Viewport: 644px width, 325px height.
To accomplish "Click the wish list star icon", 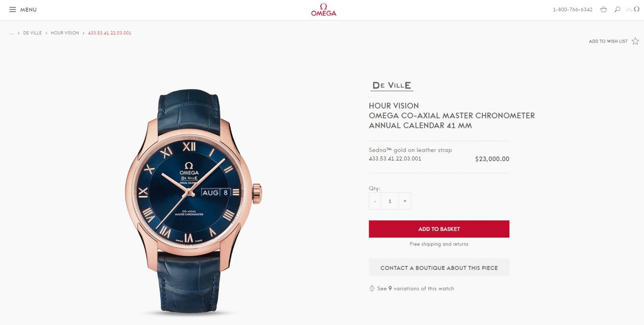I will coord(635,41).
